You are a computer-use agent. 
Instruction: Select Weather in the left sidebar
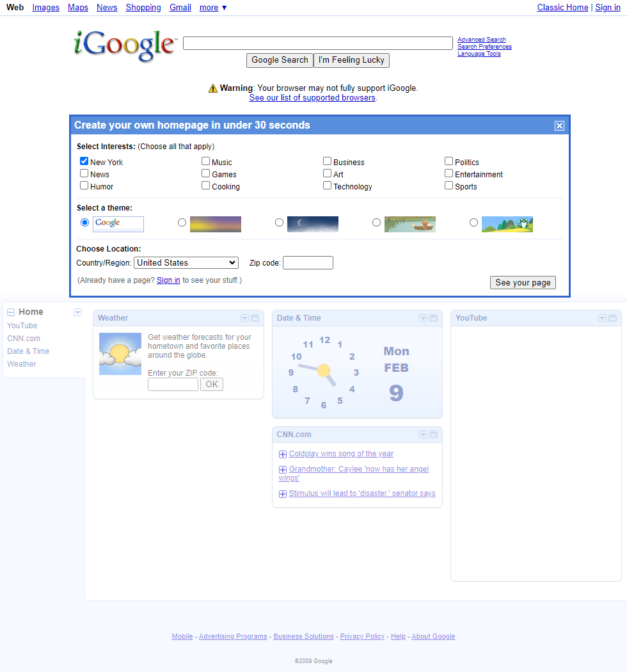click(21, 364)
